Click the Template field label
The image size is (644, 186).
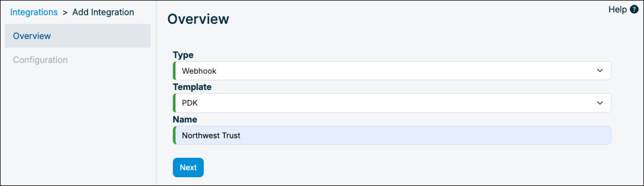tap(192, 87)
